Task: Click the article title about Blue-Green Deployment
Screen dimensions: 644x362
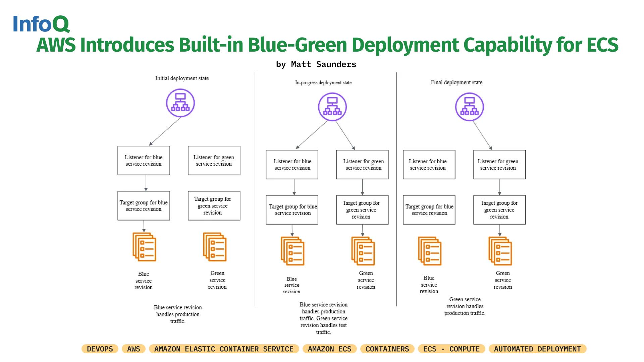Action: tap(327, 45)
